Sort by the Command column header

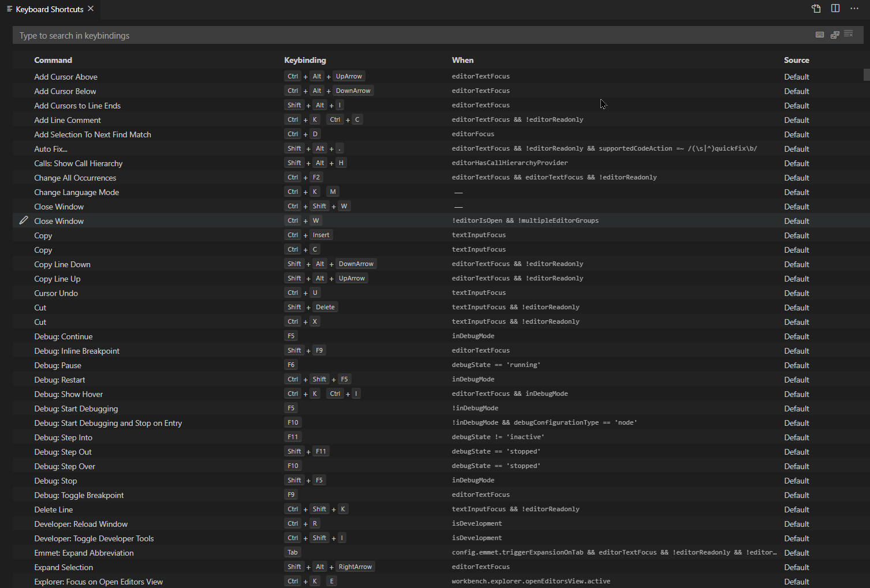point(53,60)
